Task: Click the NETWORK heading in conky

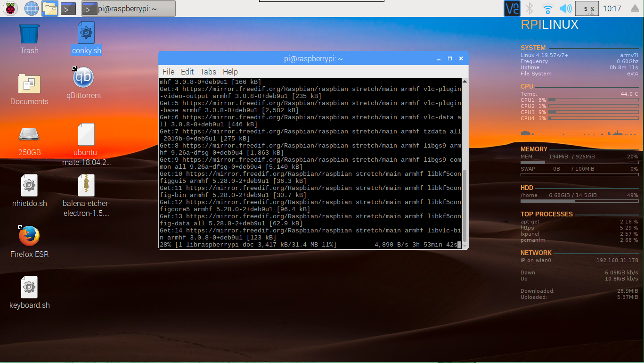Action: (x=536, y=253)
